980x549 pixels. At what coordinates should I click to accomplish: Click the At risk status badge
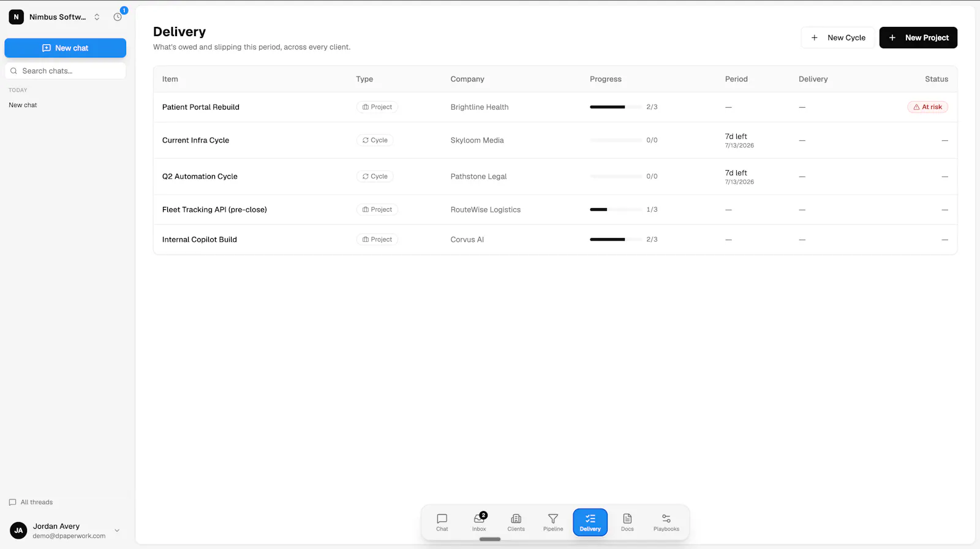click(927, 107)
